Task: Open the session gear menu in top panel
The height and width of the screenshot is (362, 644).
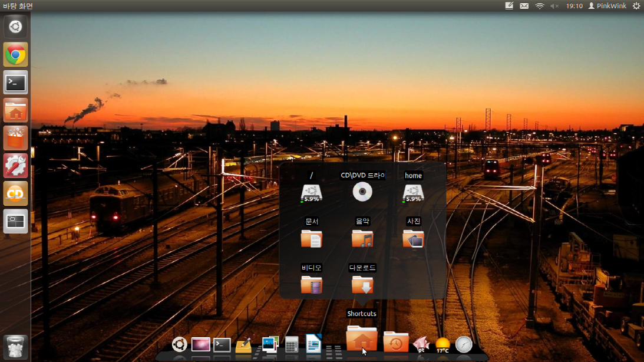Action: click(x=636, y=6)
